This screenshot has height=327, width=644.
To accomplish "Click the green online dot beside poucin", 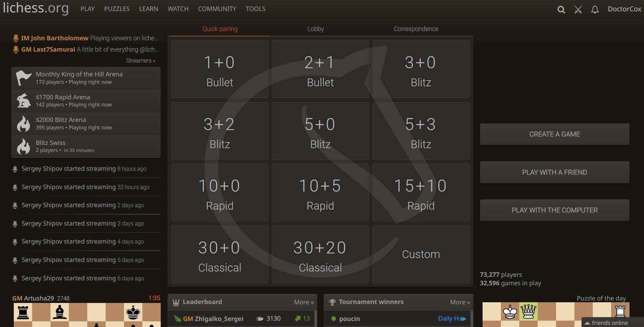I will click(333, 319).
